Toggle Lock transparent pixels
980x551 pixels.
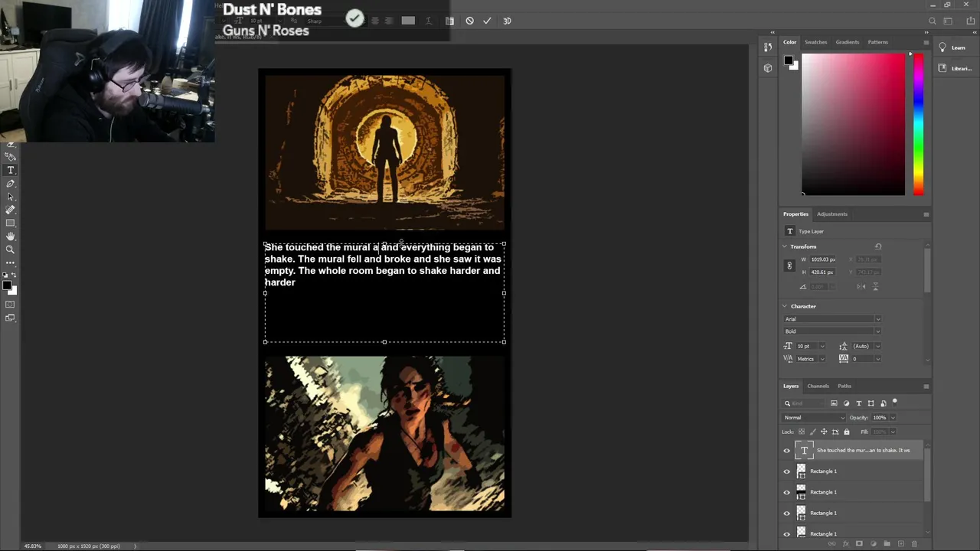point(802,432)
